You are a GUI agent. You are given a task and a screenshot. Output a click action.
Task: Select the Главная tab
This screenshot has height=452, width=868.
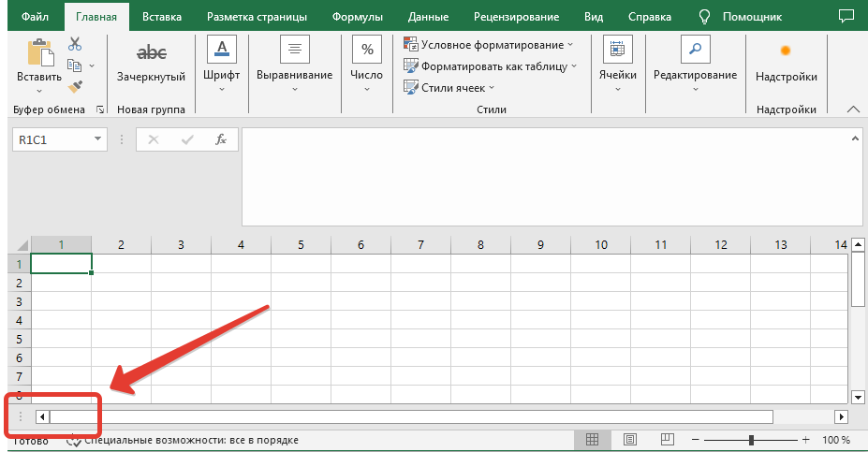point(96,17)
